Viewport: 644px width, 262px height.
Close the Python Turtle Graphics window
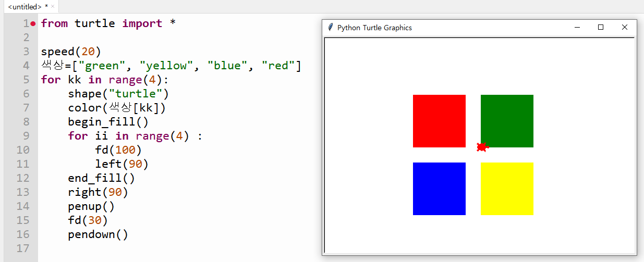[x=625, y=28]
